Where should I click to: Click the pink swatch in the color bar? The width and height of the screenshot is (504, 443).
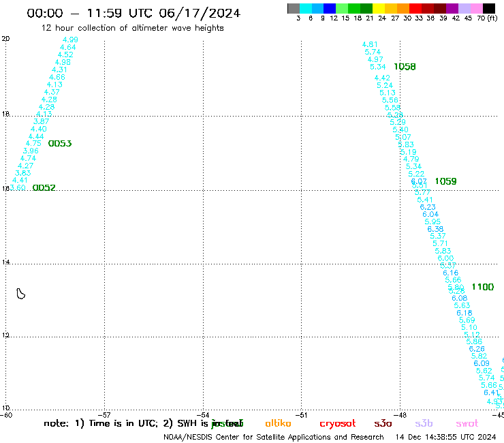tap(477, 8)
